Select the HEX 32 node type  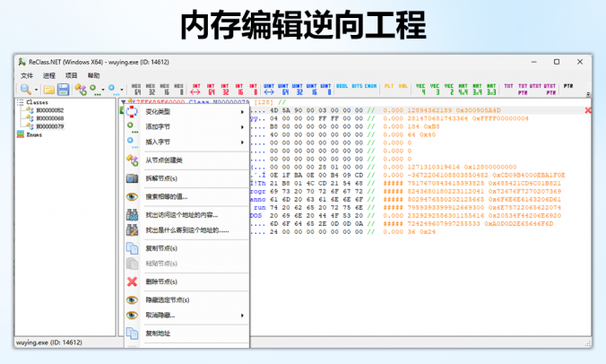point(151,90)
